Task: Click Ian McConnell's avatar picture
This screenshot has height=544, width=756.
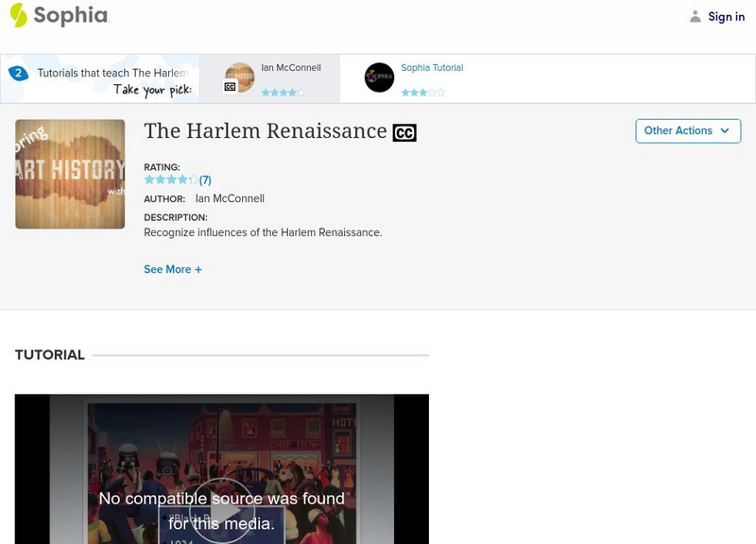Action: (240, 76)
